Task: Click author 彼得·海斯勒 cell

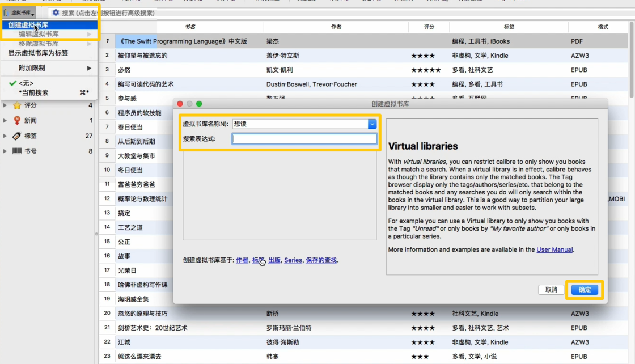Action: [283, 342]
